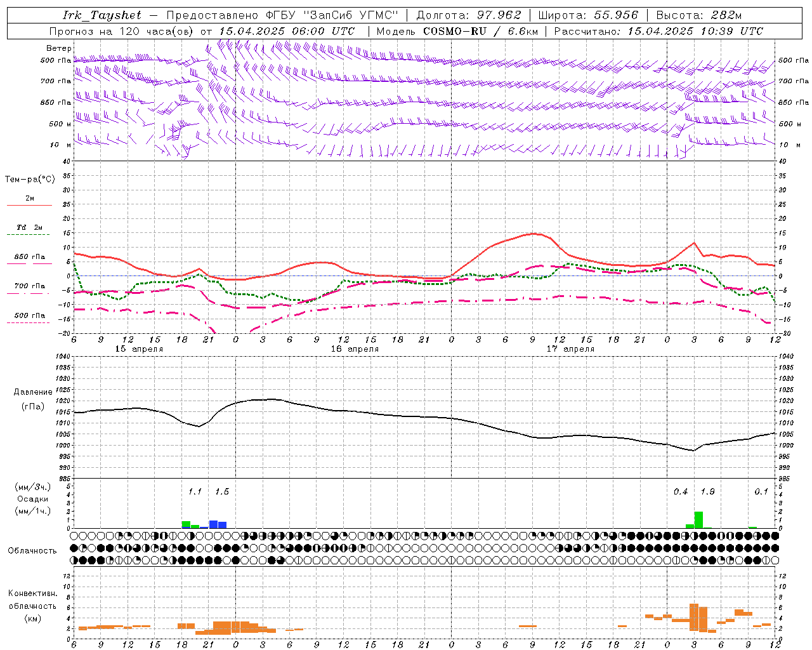Click the Облачность cloud cover label
812x650 pixels.
(x=32, y=551)
